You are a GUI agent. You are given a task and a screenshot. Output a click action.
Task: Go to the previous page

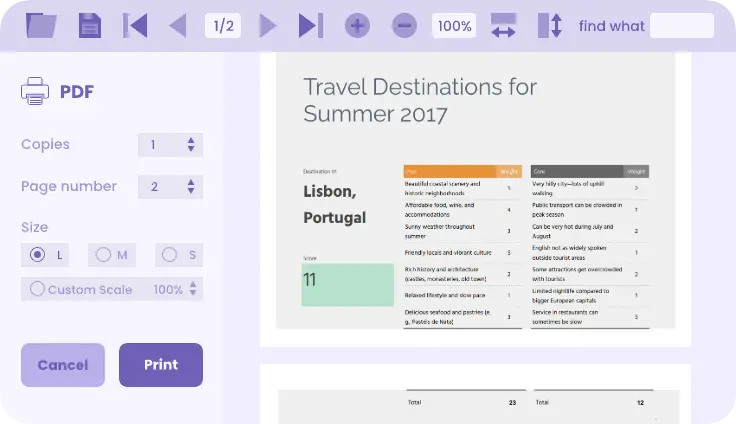click(178, 25)
